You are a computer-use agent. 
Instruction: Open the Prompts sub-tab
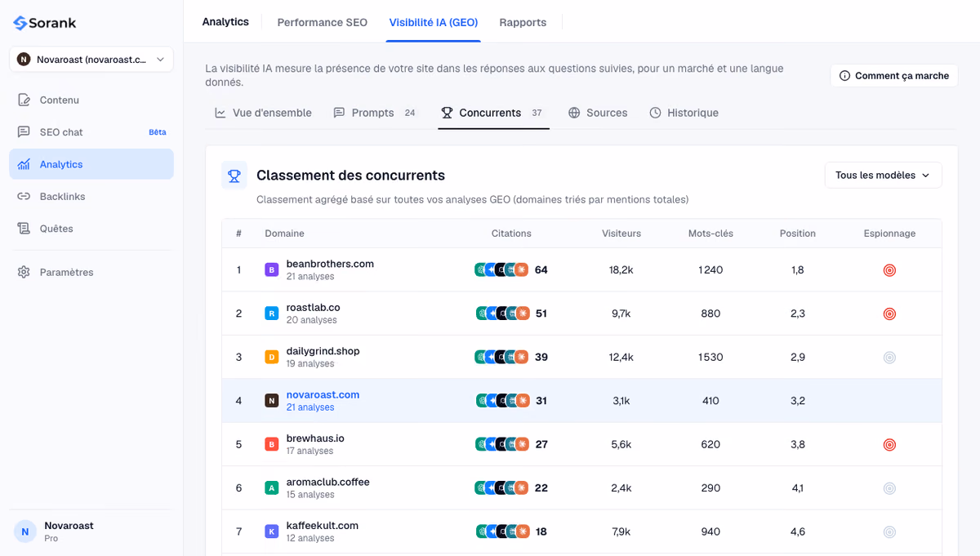tap(375, 113)
